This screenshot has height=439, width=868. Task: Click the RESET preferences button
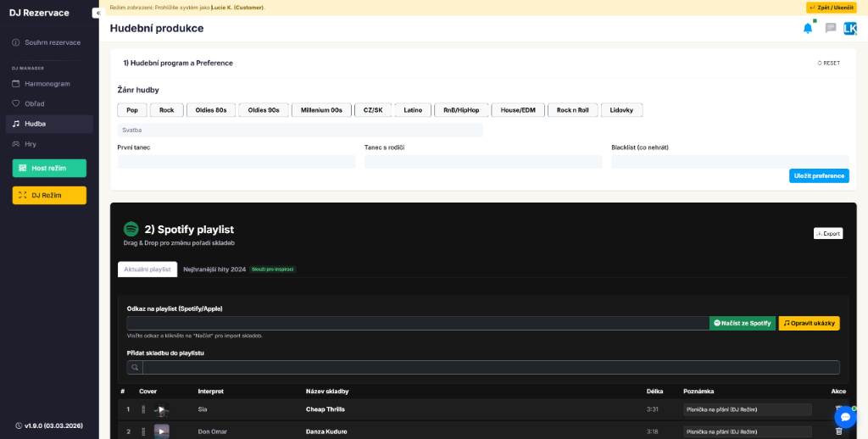click(829, 63)
